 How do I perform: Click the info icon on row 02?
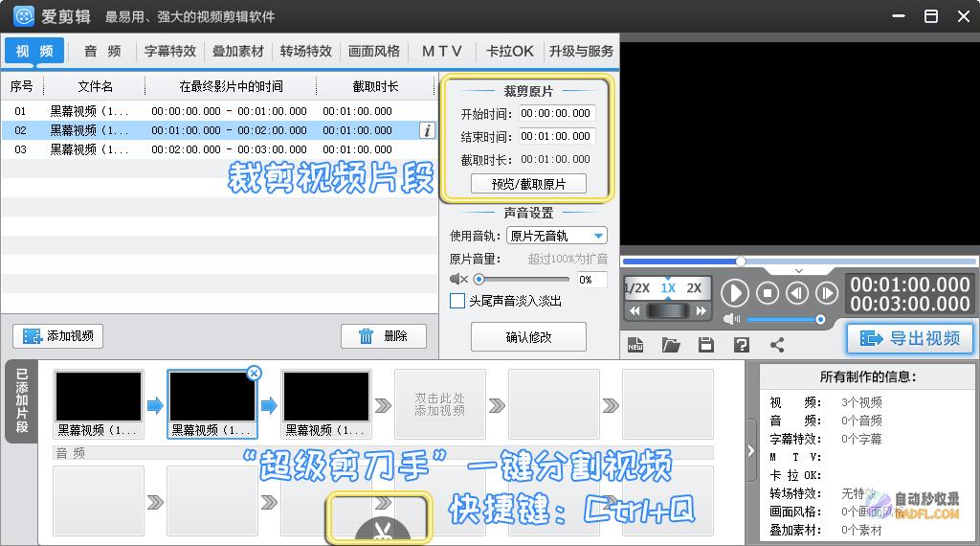[x=427, y=130]
